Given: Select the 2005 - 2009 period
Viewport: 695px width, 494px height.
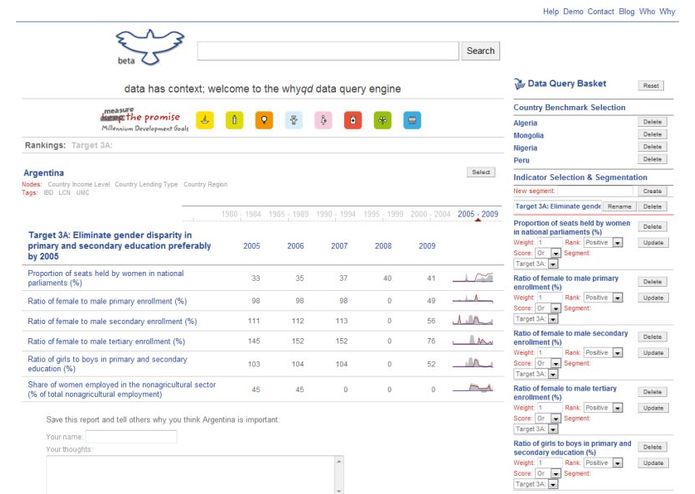Looking at the screenshot, I should click(478, 214).
